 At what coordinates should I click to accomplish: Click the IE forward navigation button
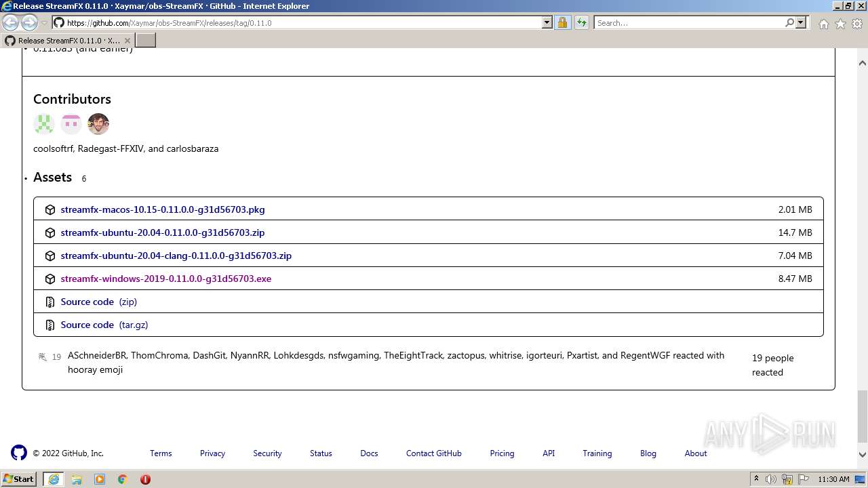coord(29,22)
